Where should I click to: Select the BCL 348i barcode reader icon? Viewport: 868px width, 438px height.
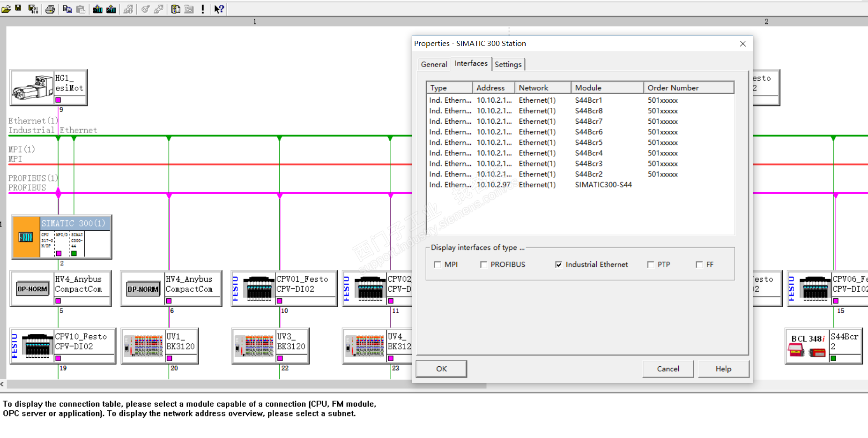pyautogui.click(x=808, y=346)
